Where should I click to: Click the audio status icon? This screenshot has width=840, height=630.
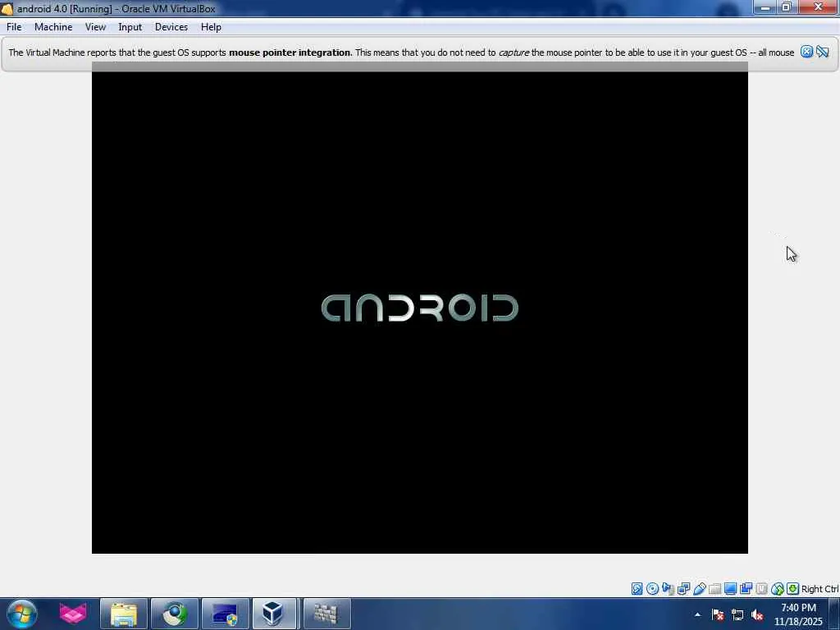(x=668, y=589)
